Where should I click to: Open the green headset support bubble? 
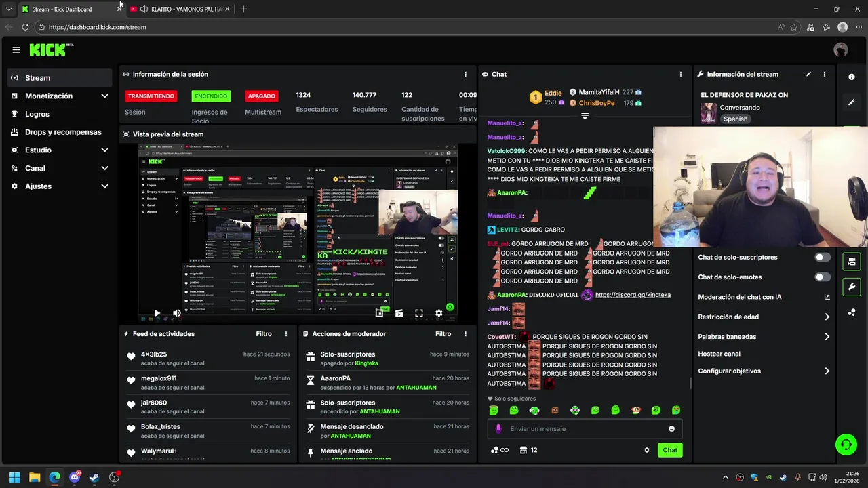pyautogui.click(x=846, y=445)
